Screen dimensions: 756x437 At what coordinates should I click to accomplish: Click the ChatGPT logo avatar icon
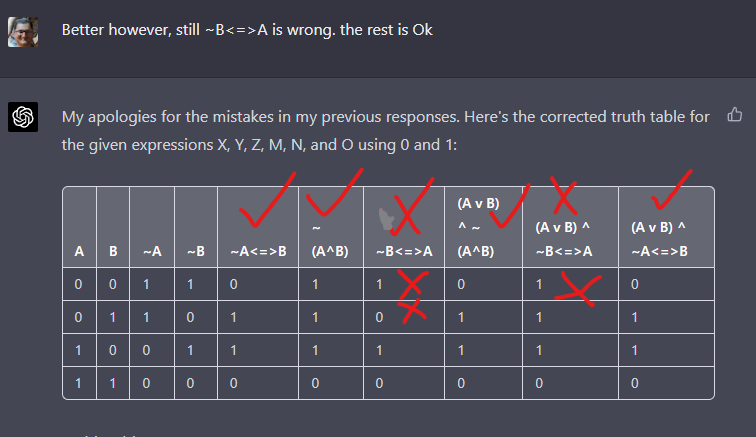pyautogui.click(x=23, y=117)
